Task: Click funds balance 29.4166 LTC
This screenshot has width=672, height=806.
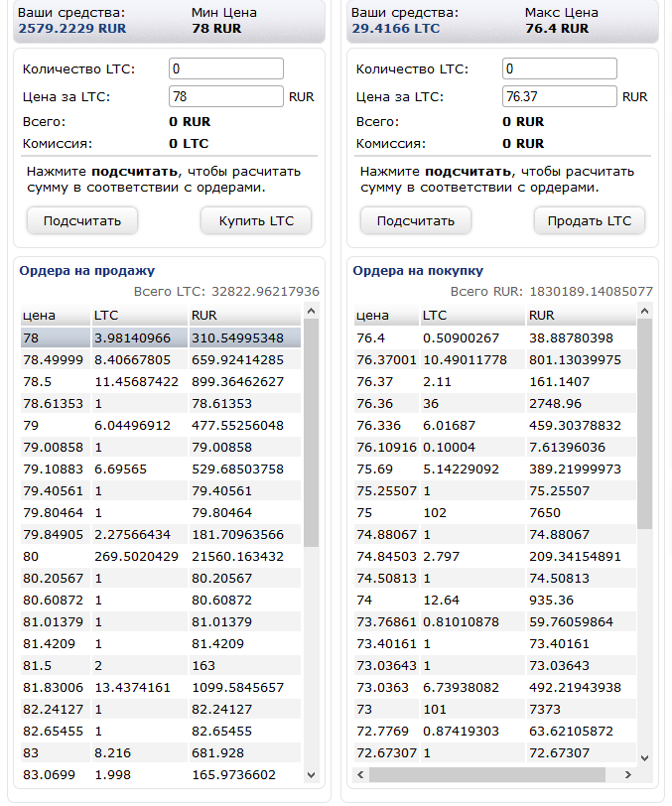Action: (x=396, y=28)
